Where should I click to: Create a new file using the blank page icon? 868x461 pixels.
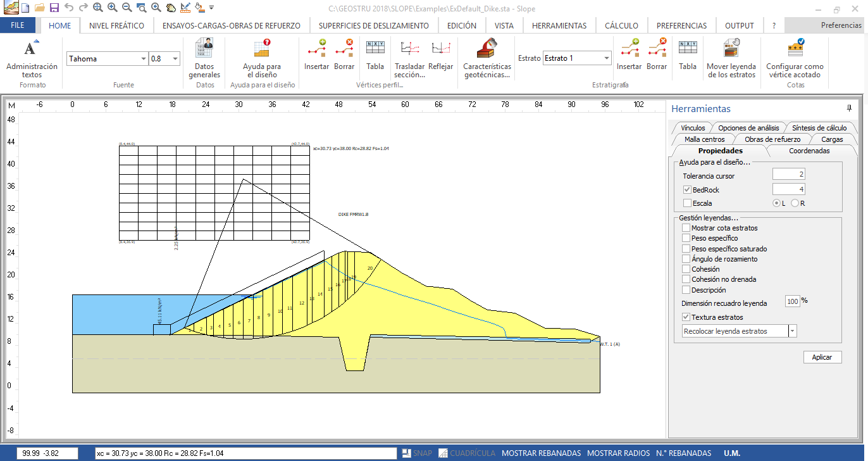[x=25, y=8]
